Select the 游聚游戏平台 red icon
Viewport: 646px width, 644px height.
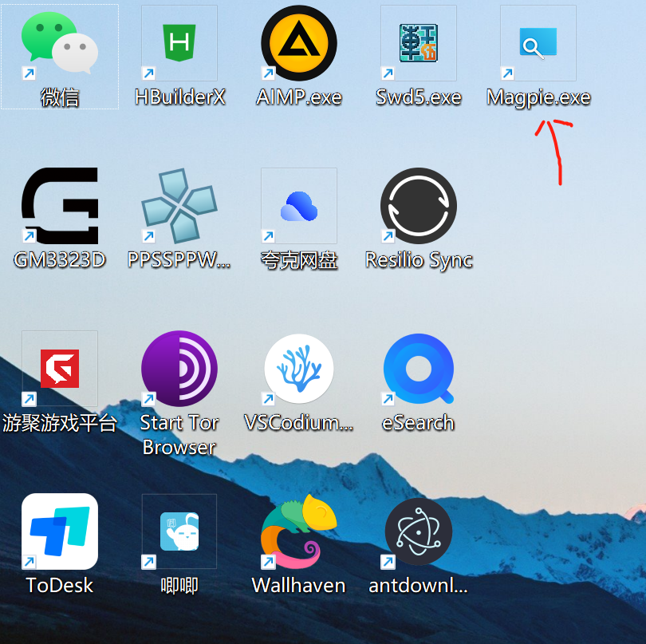[x=60, y=369]
